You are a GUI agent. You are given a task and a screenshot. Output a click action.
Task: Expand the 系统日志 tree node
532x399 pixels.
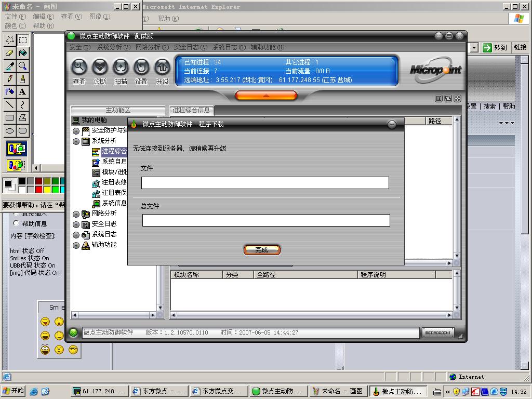coord(76,235)
